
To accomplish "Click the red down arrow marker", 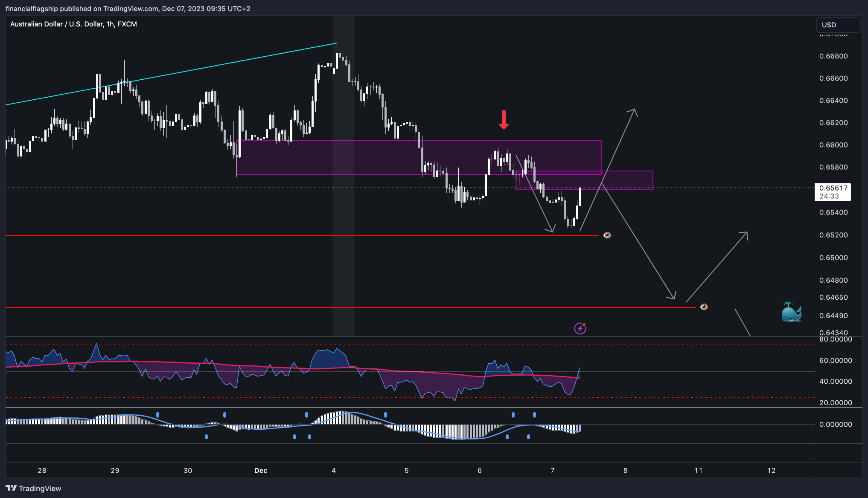I will [x=504, y=120].
